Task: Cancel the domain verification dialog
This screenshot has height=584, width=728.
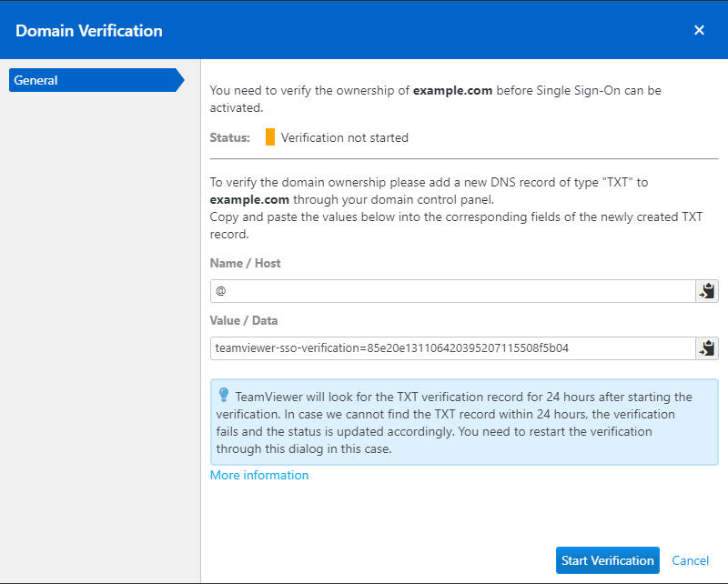Action: (690, 560)
